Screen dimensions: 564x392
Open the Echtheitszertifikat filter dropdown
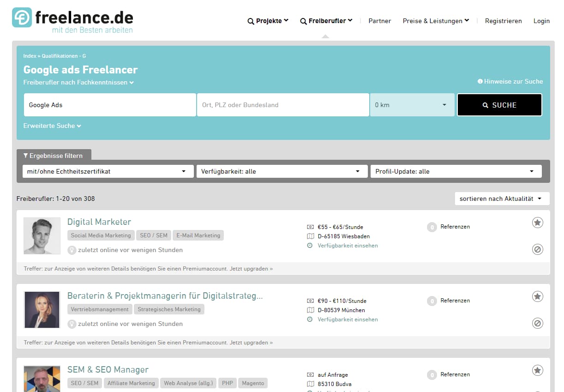tap(108, 171)
